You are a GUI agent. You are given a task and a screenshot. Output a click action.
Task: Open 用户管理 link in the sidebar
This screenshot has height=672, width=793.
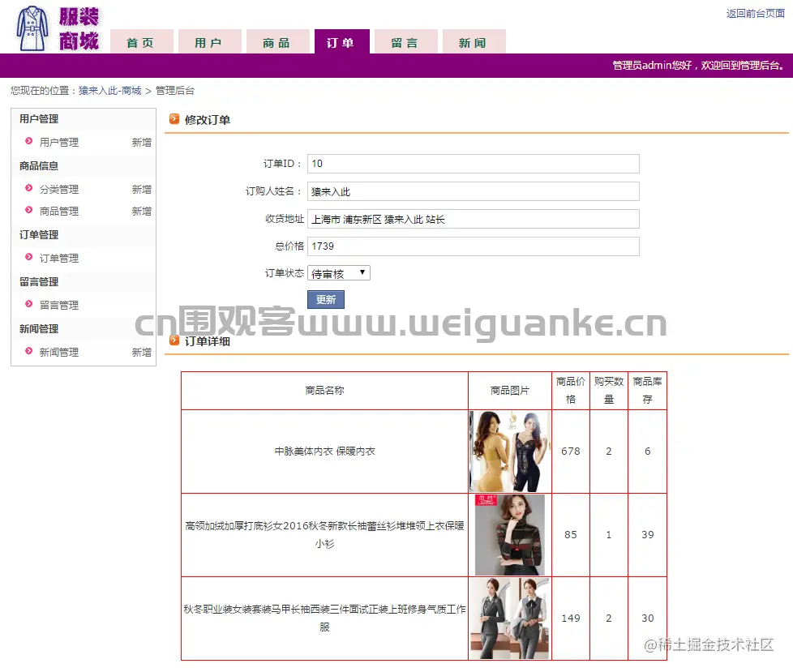pyautogui.click(x=59, y=142)
